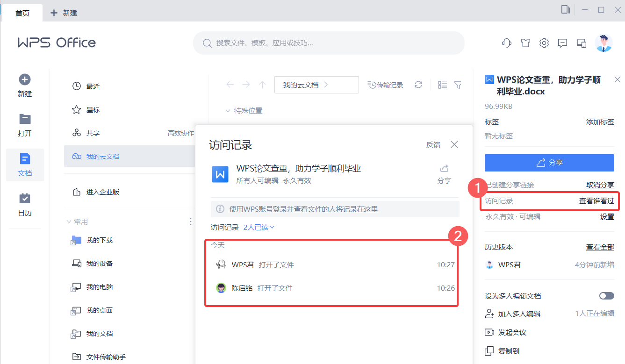The image size is (625, 364).
Task: Open the message center speech bubble icon
Action: point(562,43)
